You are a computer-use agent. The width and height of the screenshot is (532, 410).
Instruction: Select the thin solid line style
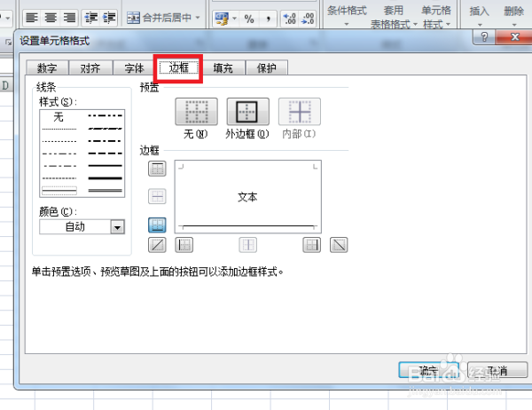click(x=59, y=190)
